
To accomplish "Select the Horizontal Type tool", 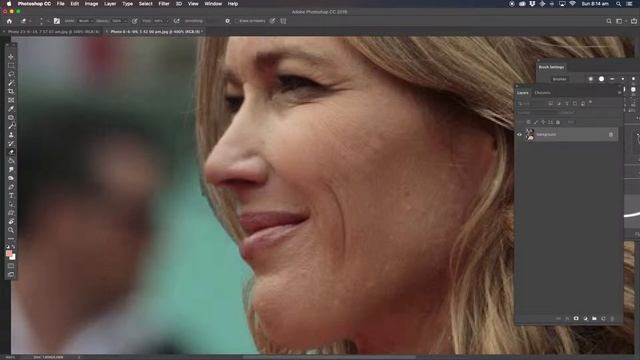I will tap(11, 196).
